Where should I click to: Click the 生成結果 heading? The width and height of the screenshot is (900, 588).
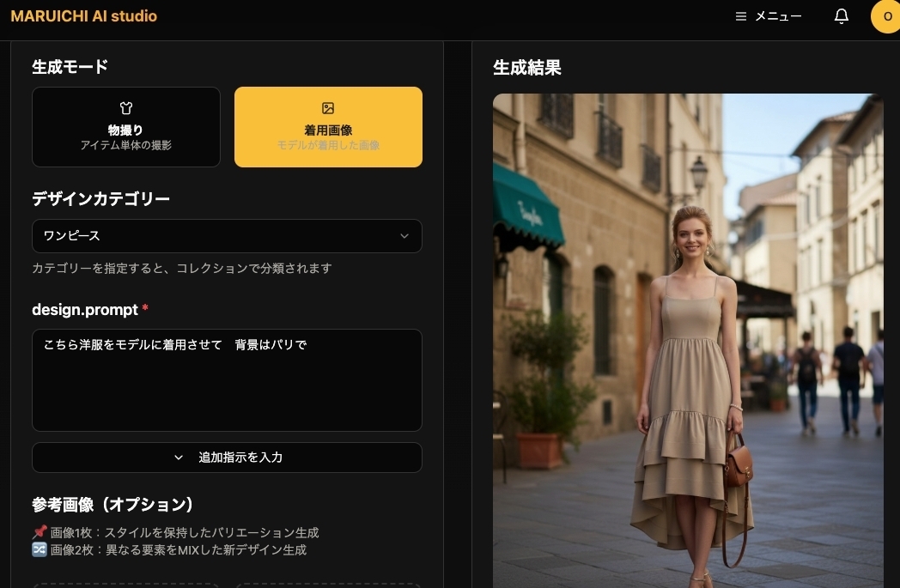point(526,68)
